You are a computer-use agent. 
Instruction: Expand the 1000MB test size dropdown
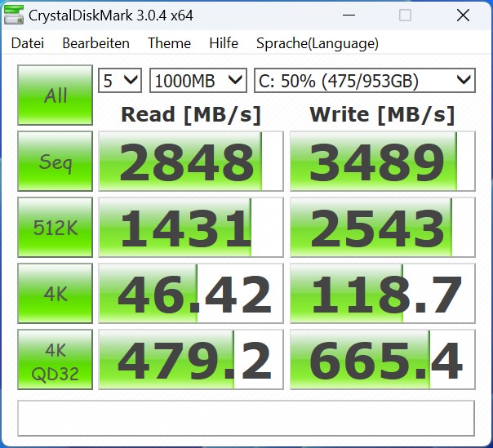[198, 80]
